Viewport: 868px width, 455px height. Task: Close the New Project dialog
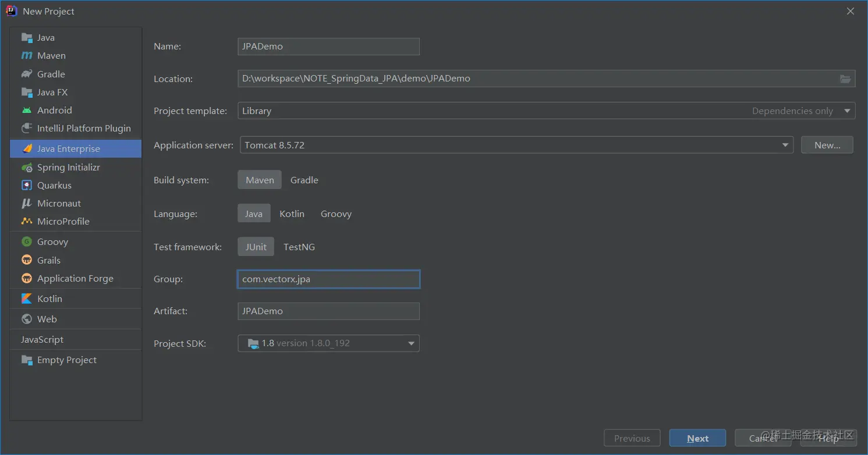851,11
